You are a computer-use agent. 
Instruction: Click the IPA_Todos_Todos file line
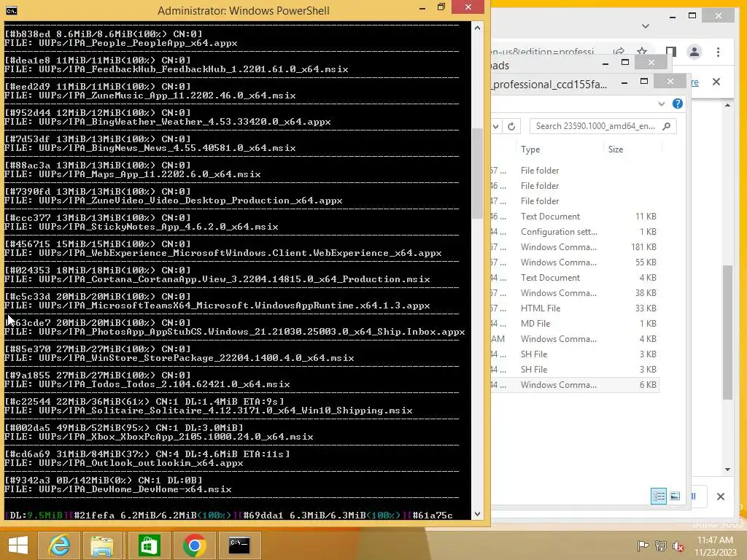click(x=147, y=384)
